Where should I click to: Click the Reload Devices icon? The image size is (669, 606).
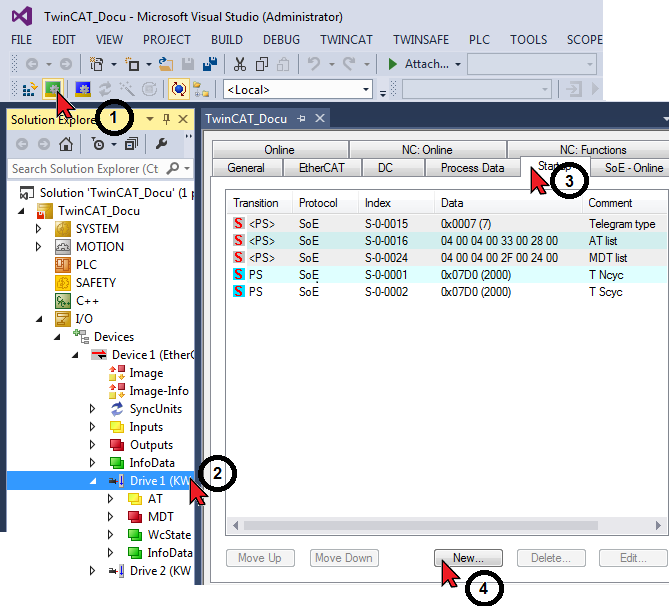(105, 90)
